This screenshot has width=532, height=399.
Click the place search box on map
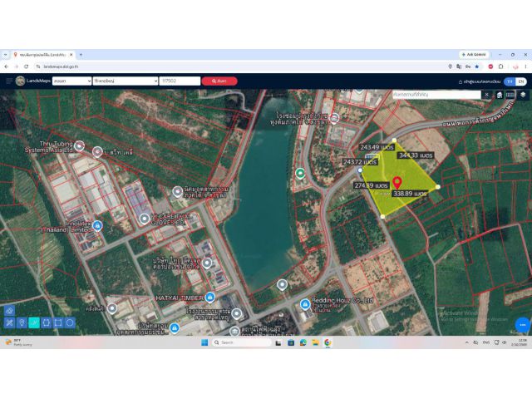coord(436,95)
